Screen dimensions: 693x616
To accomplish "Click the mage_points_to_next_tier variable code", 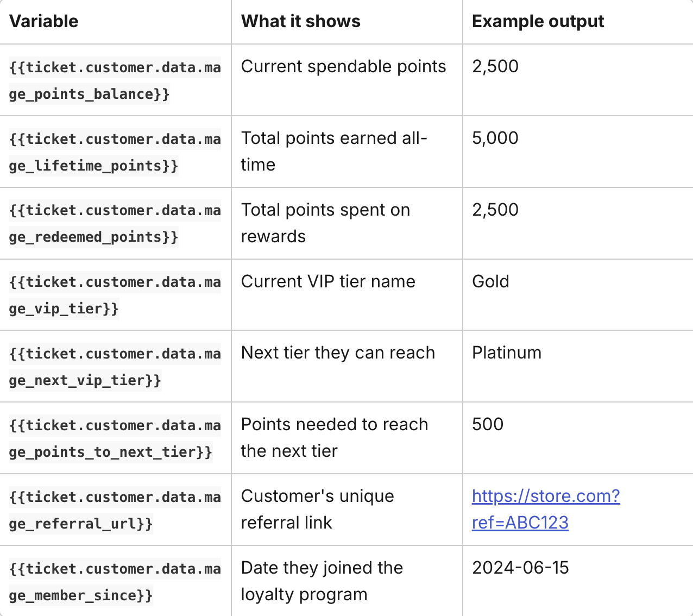I will tap(115, 438).
